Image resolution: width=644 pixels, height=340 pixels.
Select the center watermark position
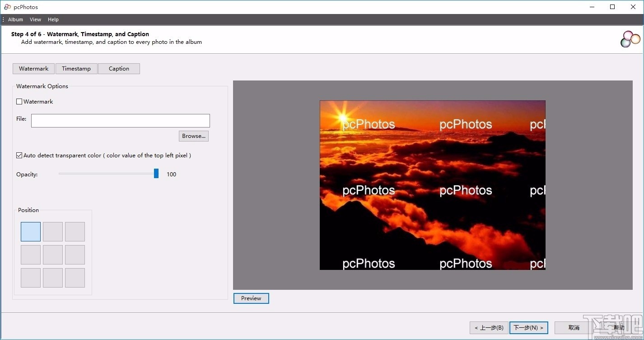[x=53, y=255]
